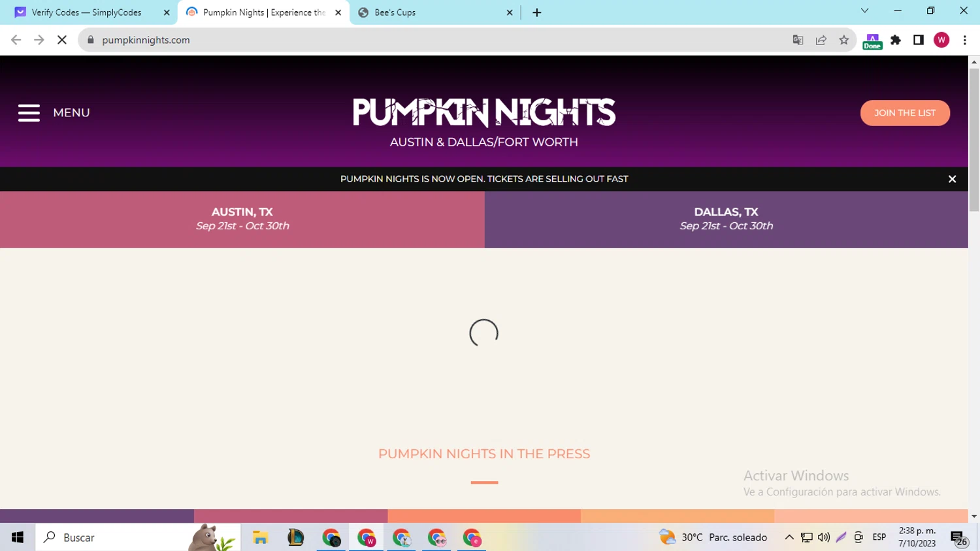
Task: Open network status tray icon
Action: pyautogui.click(x=807, y=537)
